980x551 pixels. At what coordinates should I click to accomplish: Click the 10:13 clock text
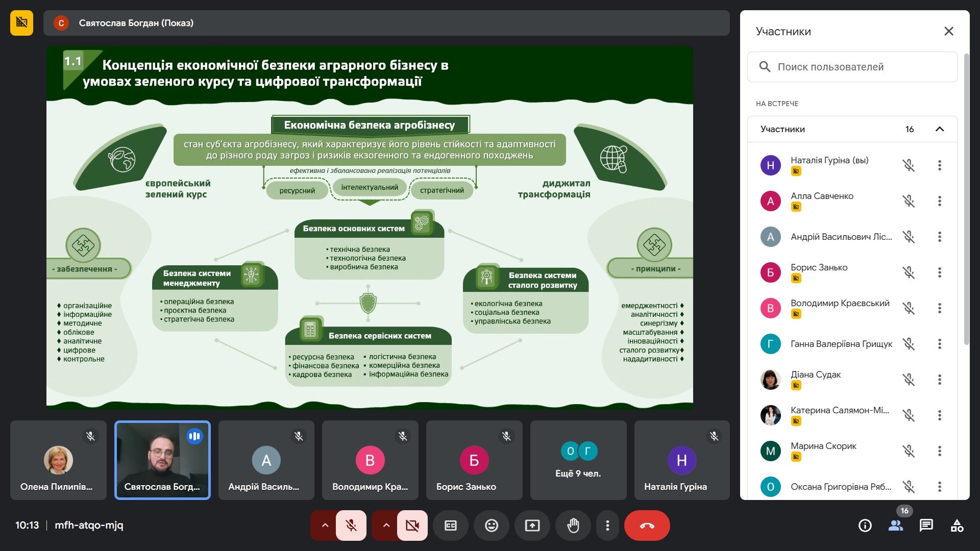tap(27, 525)
